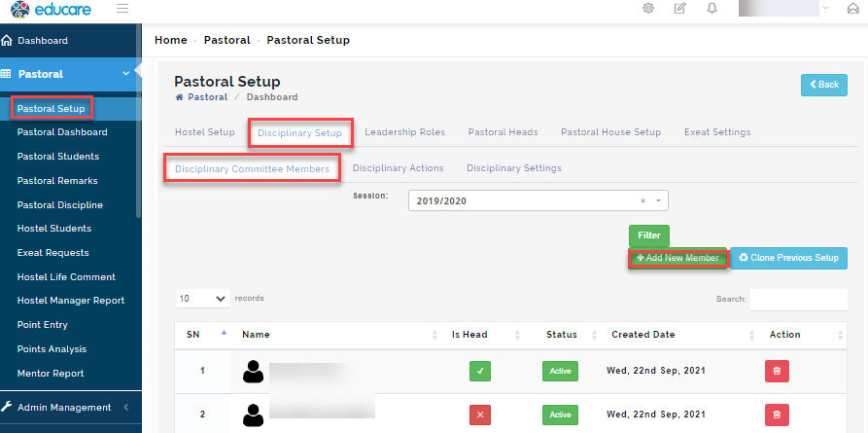The height and width of the screenshot is (433, 868).
Task: Open the mail envelope icon
Action: coord(853,9)
